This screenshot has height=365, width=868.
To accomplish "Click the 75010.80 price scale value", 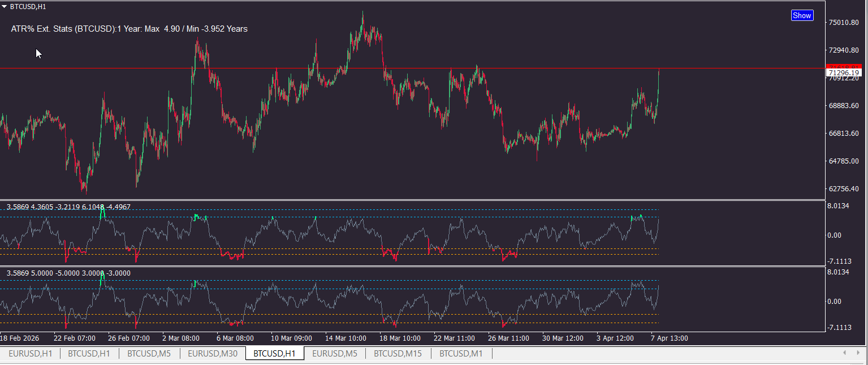I will tap(844, 23).
